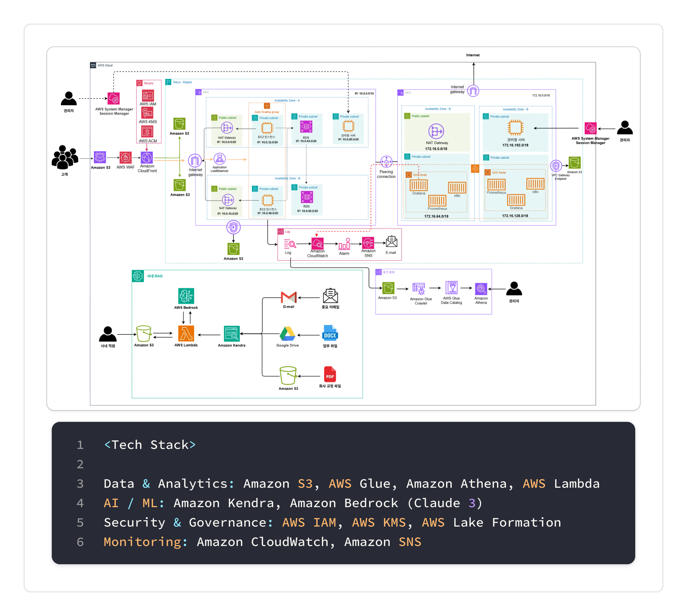The height and width of the screenshot is (616, 687).
Task: Click NAT Gateway icon at 172.16.0.0/18
Action: (436, 132)
